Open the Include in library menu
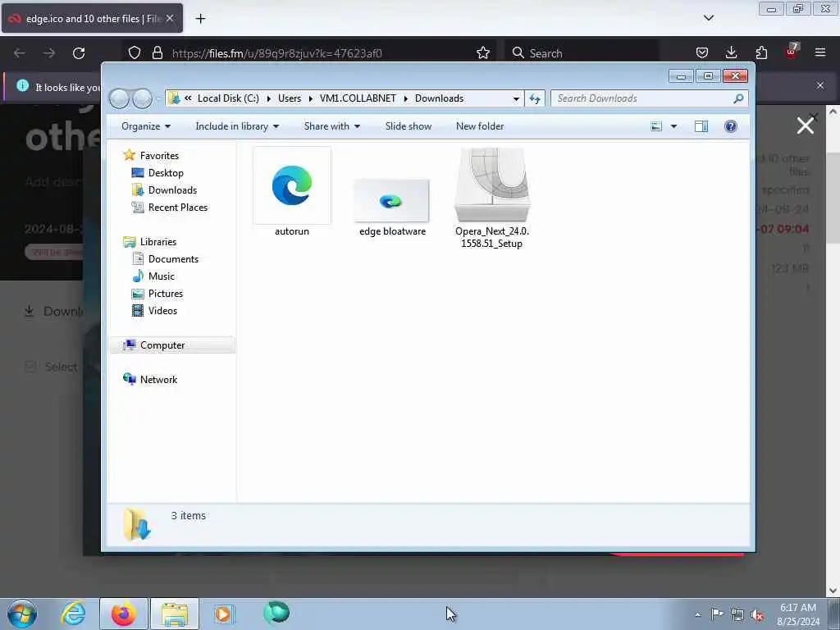 237,126
